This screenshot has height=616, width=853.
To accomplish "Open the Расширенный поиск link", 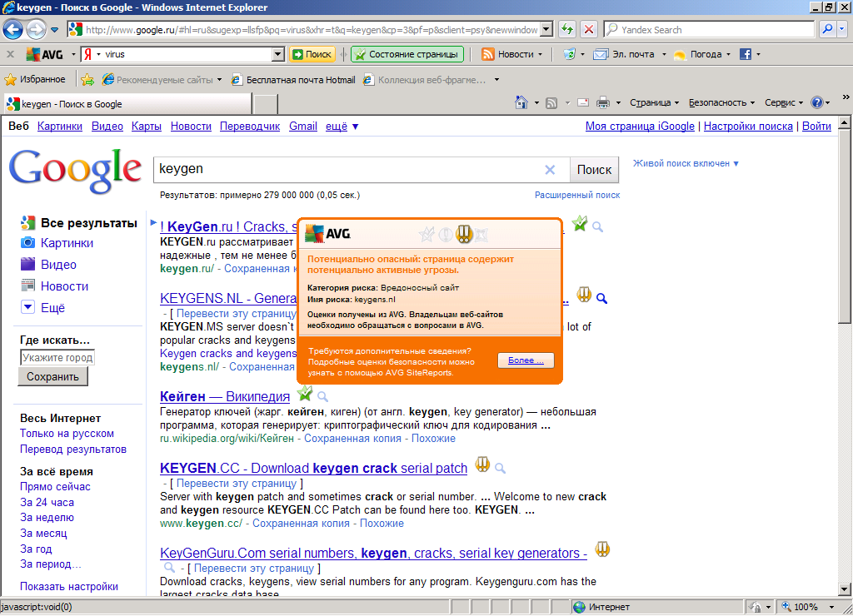I will (577, 195).
